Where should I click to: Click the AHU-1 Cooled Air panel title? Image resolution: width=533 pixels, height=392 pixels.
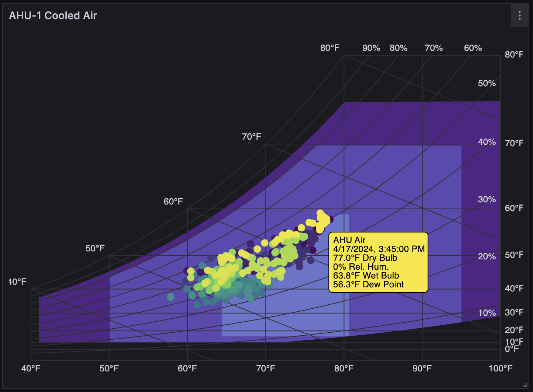(53, 15)
